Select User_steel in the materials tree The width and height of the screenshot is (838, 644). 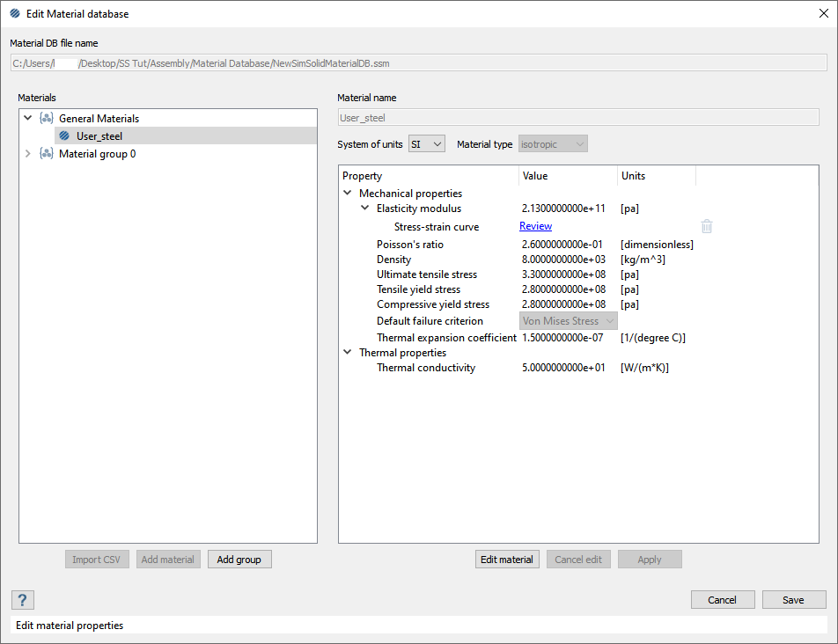[99, 135]
